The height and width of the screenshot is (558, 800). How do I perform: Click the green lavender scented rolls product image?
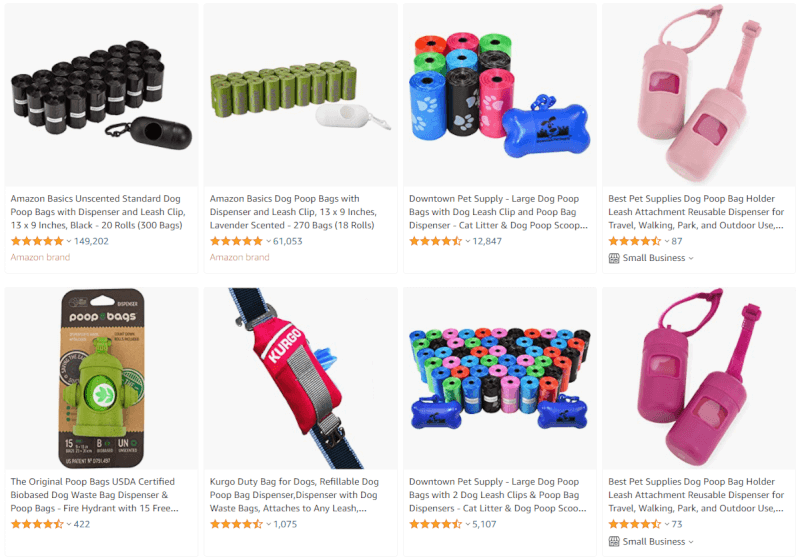(300, 96)
